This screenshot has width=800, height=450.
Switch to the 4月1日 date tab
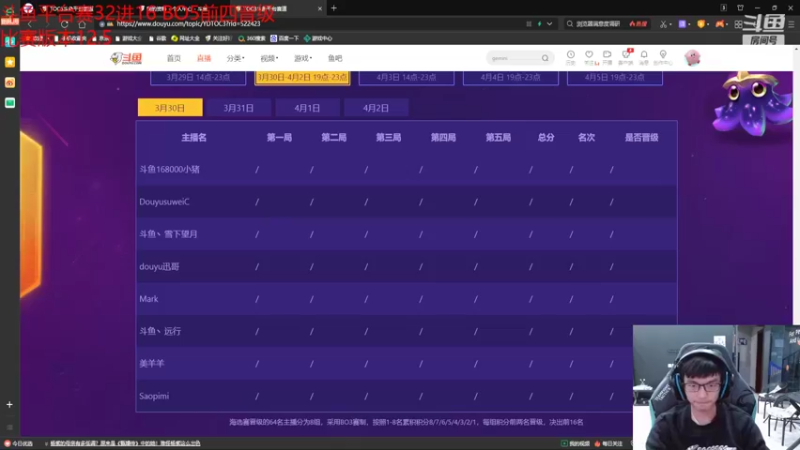point(307,108)
